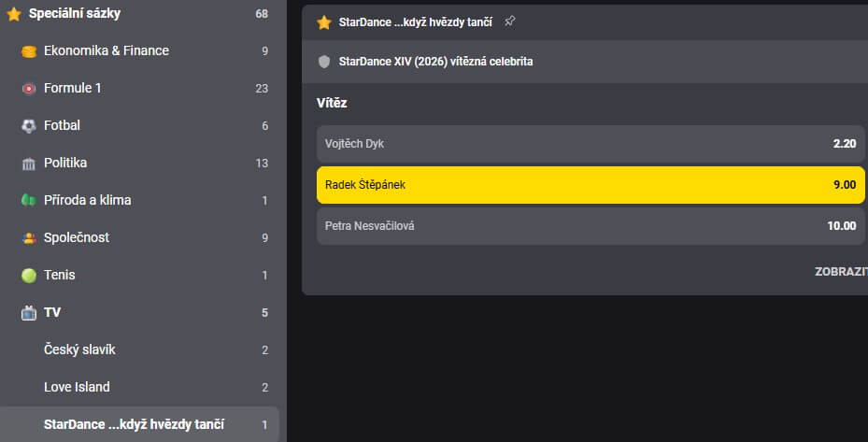Click the Ekonomika & Finance coins icon
The height and width of the screenshot is (442, 868).
pyautogui.click(x=28, y=50)
